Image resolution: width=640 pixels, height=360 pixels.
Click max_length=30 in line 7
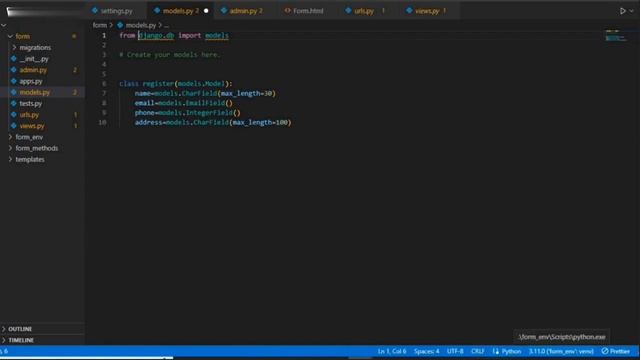pyautogui.click(x=246, y=93)
